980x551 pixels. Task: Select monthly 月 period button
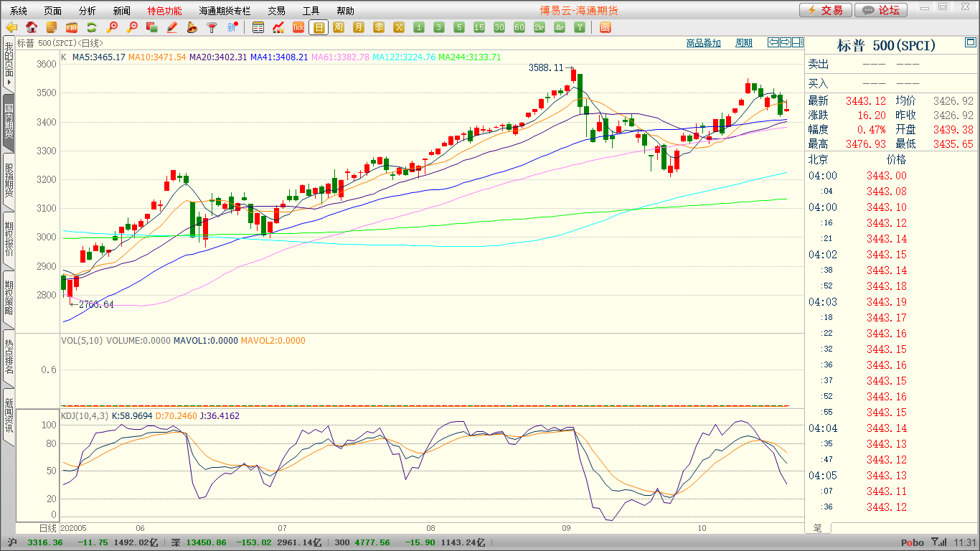359,27
